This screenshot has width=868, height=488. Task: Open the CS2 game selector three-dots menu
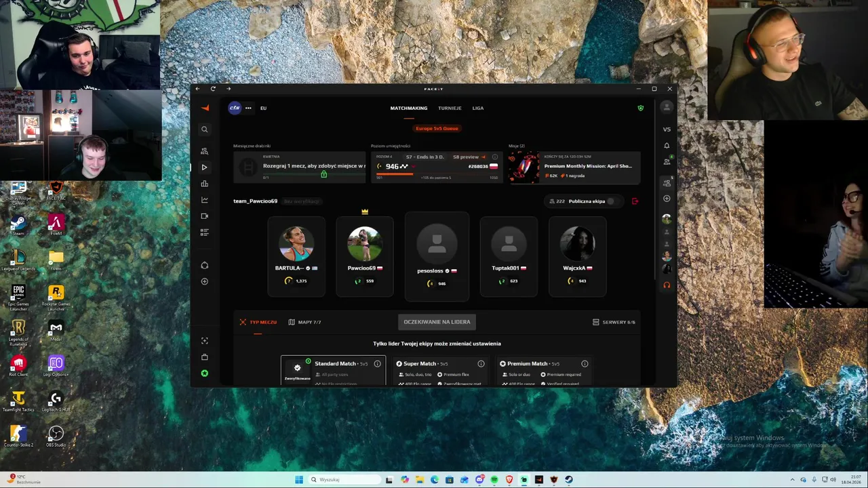(x=248, y=108)
